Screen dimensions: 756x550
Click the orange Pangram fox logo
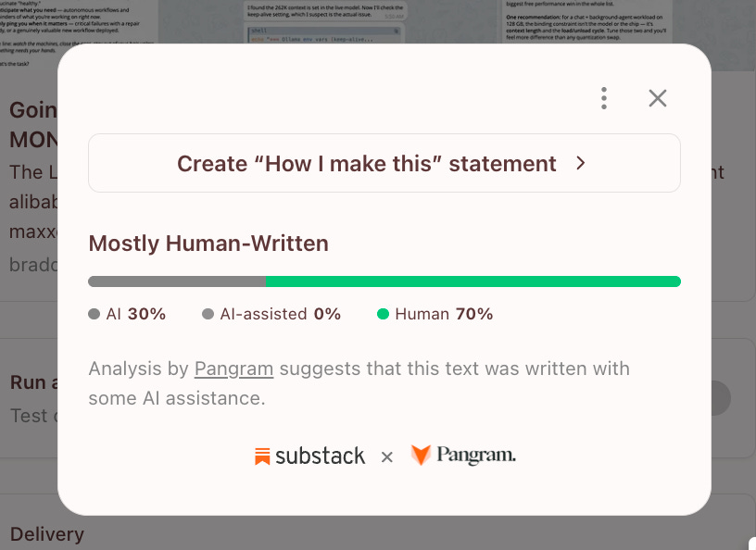[x=421, y=455]
